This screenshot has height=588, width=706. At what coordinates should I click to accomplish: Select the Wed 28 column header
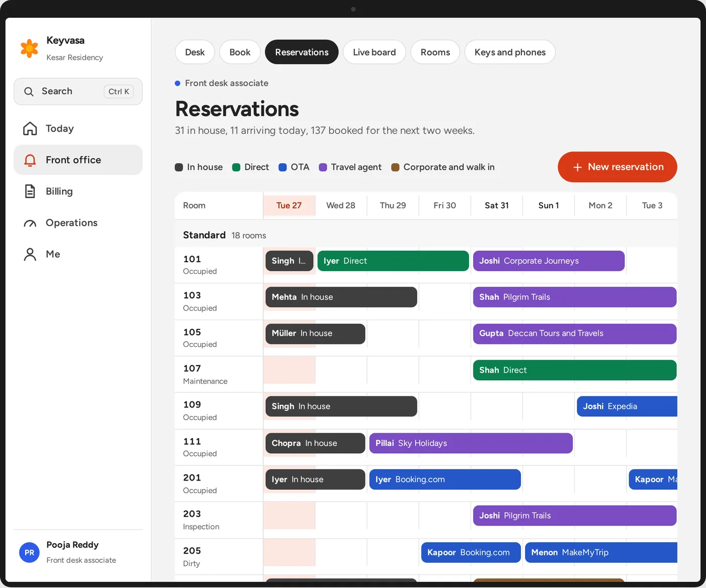[341, 205]
